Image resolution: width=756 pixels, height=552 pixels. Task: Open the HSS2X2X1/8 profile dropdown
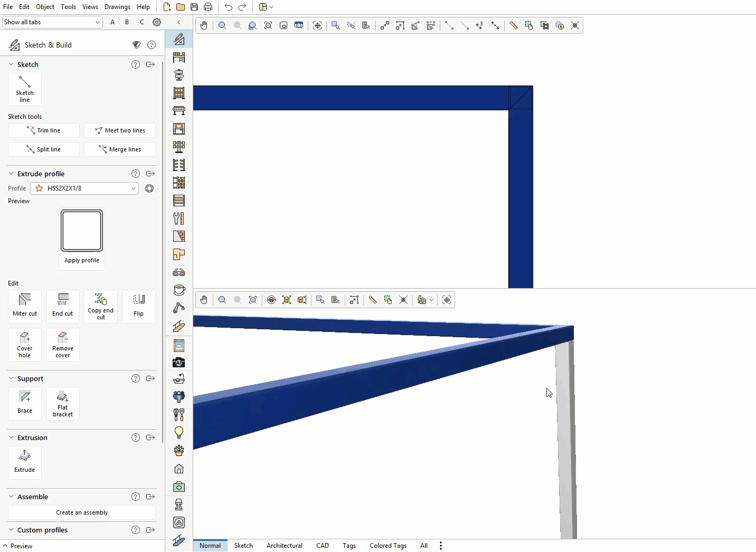click(84, 188)
